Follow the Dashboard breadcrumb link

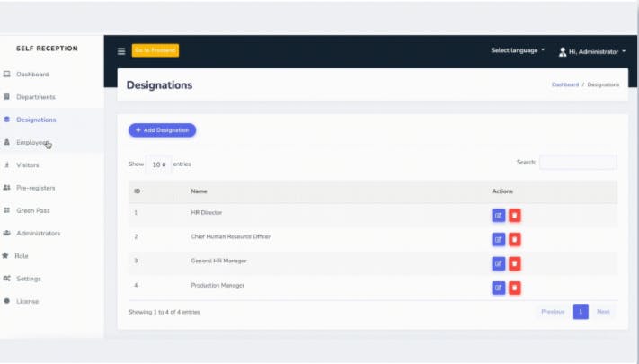coord(565,84)
